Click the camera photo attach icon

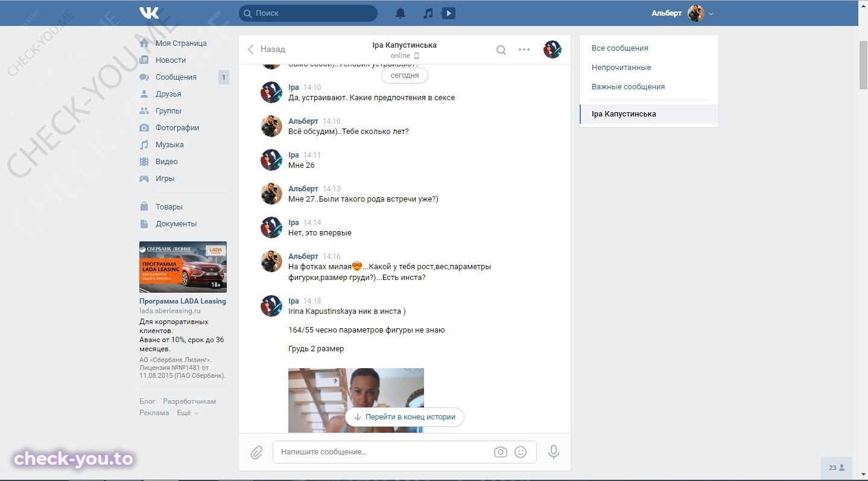coord(500,452)
